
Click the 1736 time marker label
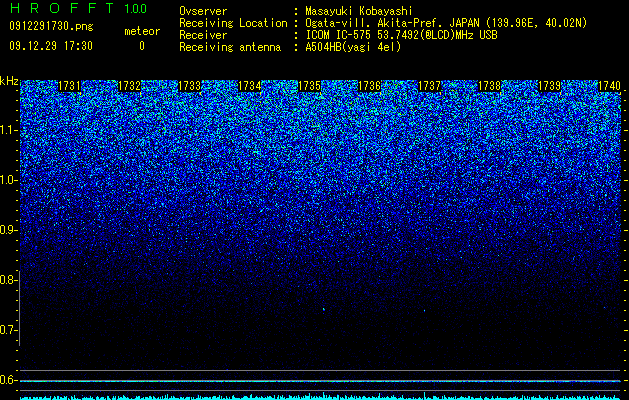click(x=369, y=86)
